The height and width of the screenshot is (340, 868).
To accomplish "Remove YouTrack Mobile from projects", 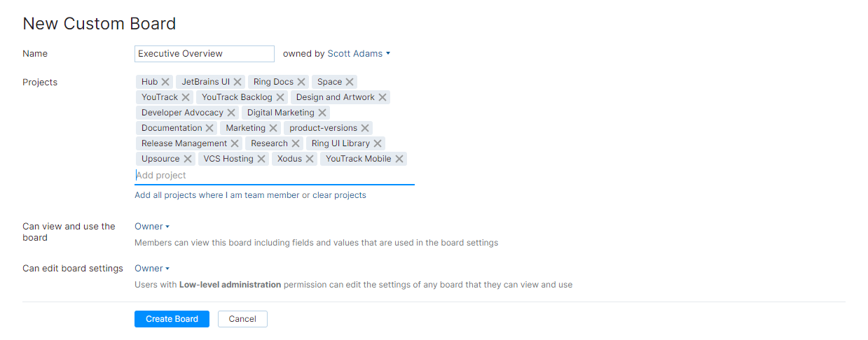I will click(x=399, y=159).
